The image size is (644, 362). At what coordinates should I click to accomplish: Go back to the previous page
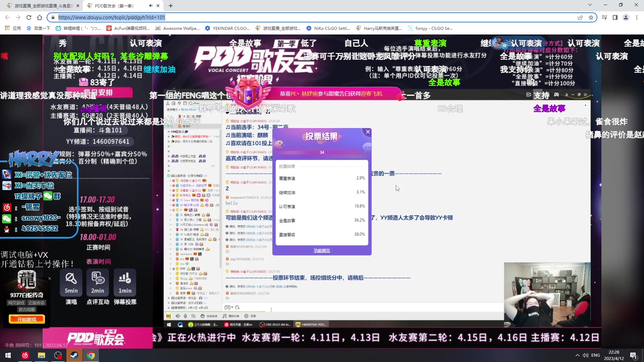click(x=7, y=17)
